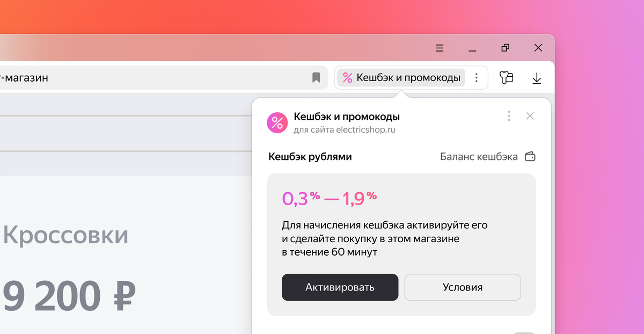The height and width of the screenshot is (334, 644).
Task: Open the 'Условия' terms button
Action: [x=463, y=287]
